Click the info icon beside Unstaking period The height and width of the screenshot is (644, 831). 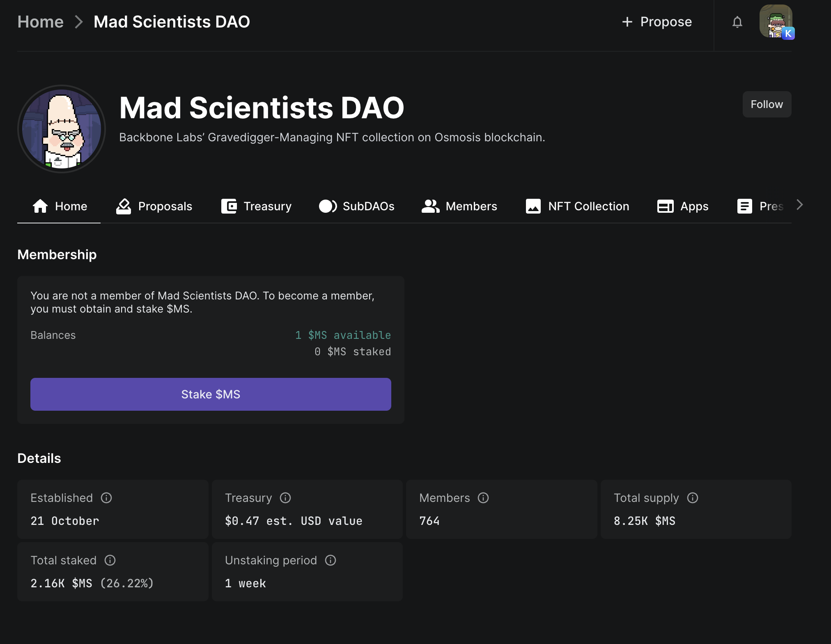(331, 560)
